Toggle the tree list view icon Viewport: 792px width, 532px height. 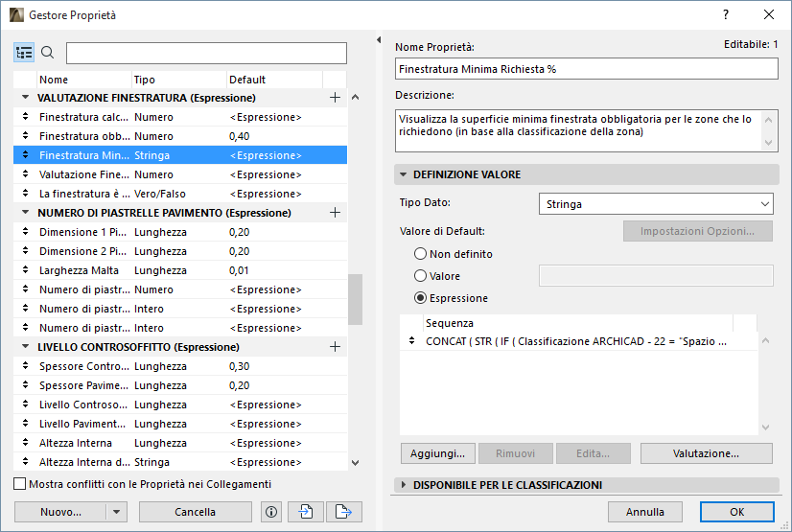(24, 53)
